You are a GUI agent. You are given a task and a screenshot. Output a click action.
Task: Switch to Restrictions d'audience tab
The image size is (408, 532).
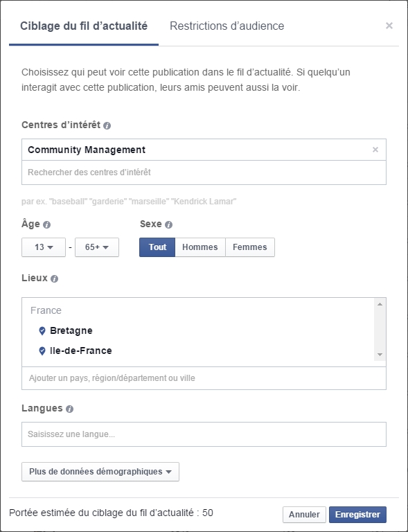click(227, 26)
